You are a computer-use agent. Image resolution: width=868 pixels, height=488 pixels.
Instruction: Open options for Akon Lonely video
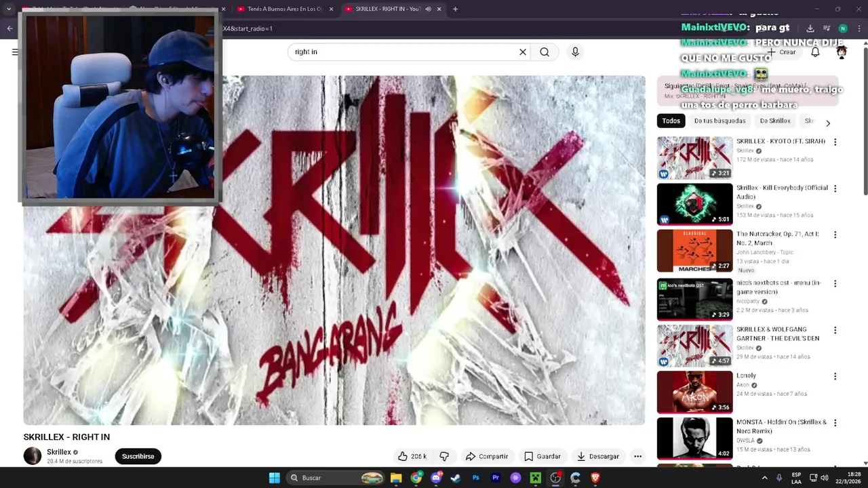[x=835, y=377]
